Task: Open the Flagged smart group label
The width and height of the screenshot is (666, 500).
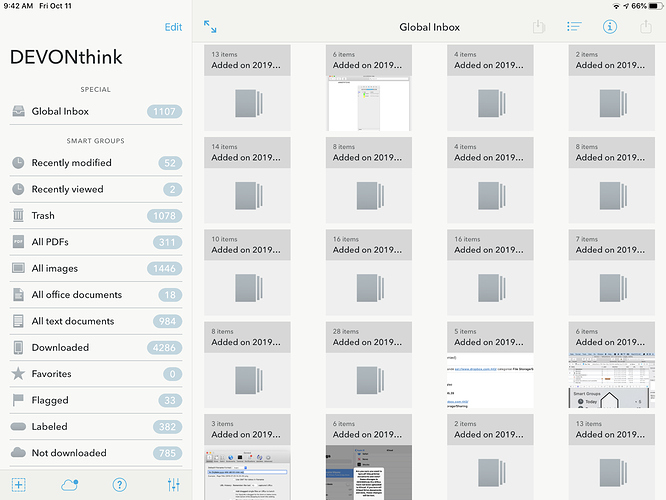Action: 50,400
